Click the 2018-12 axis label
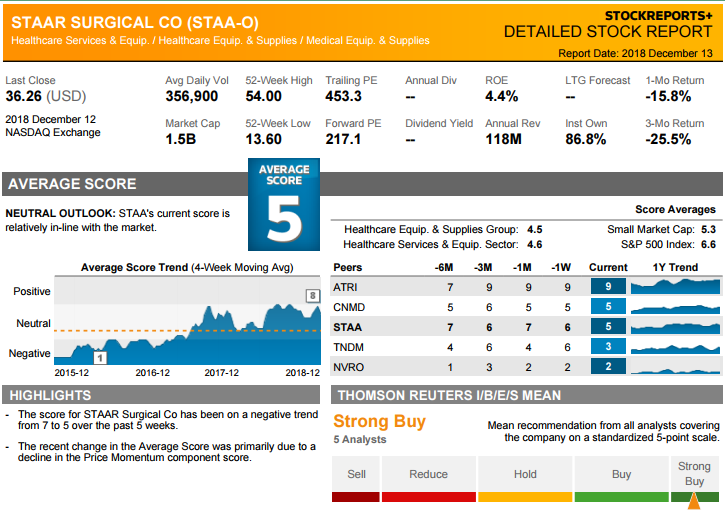The height and width of the screenshot is (516, 725). (302, 373)
